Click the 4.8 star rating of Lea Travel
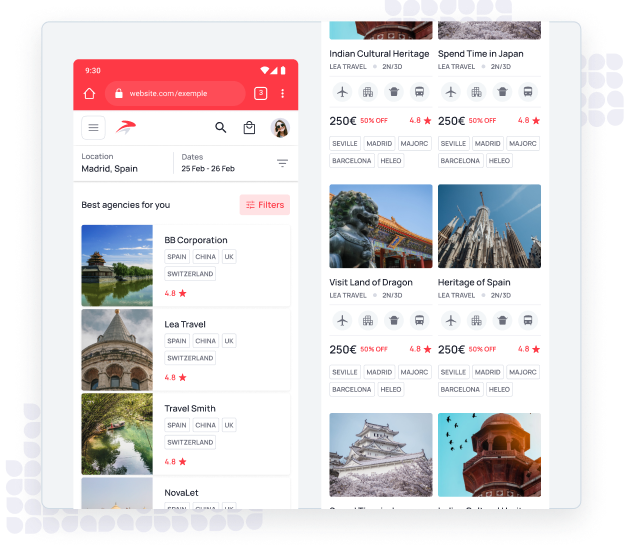Screen dimensions: 643x548 [x=176, y=377]
